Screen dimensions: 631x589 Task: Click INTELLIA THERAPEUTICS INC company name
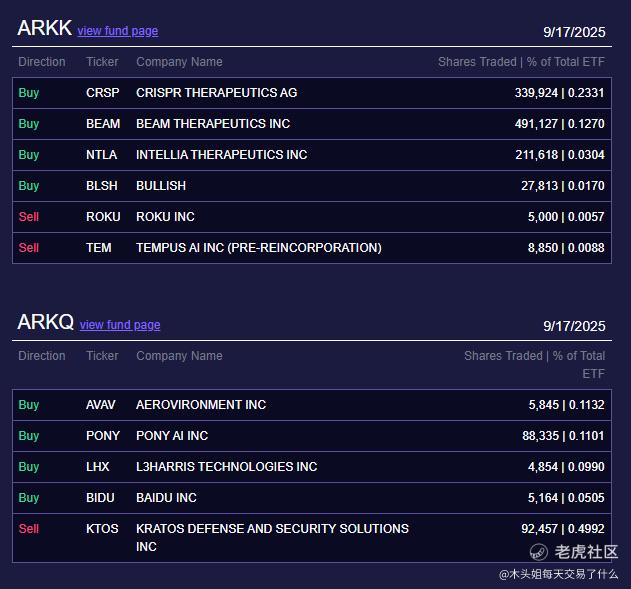pos(221,155)
